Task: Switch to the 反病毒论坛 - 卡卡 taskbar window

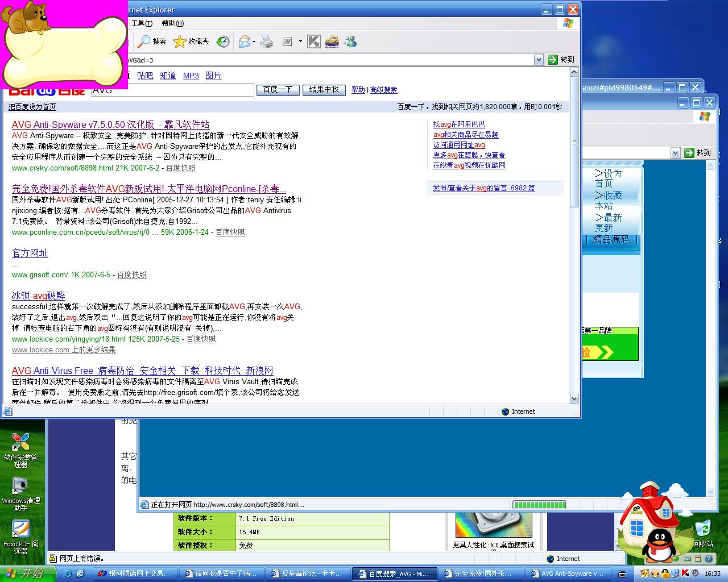Action: (x=308, y=574)
